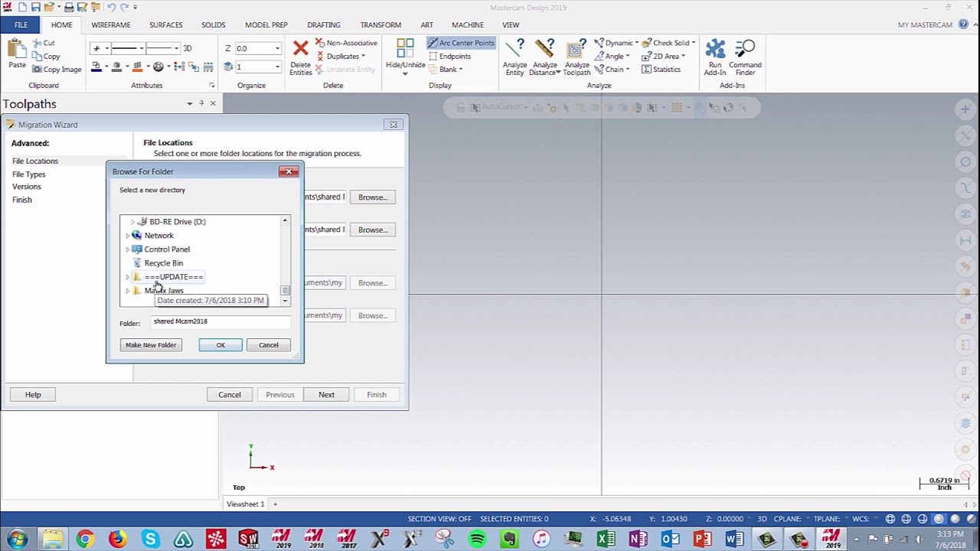Image resolution: width=980 pixels, height=551 pixels.
Task: Click the Folder name input field
Action: pos(220,321)
